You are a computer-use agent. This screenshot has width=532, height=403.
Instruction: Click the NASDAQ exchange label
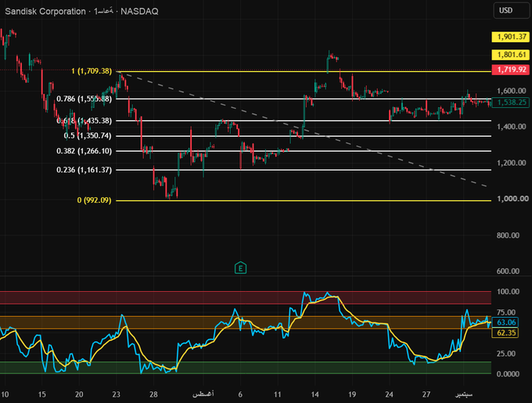pyautogui.click(x=139, y=11)
